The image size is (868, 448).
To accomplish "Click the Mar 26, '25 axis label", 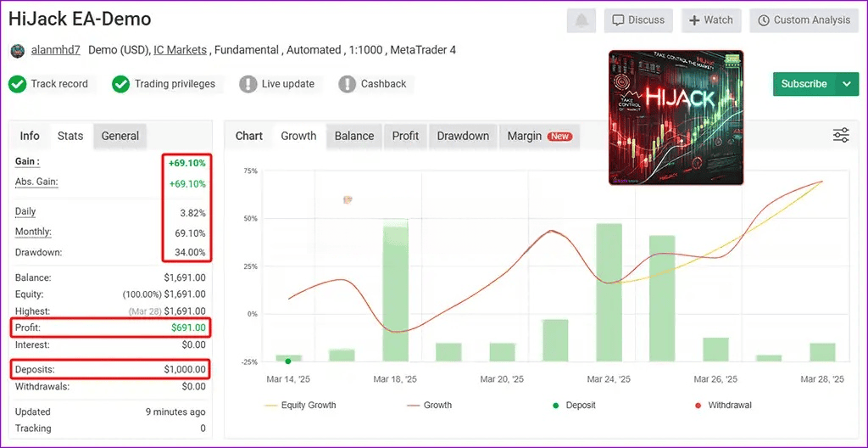I will 715,380.
